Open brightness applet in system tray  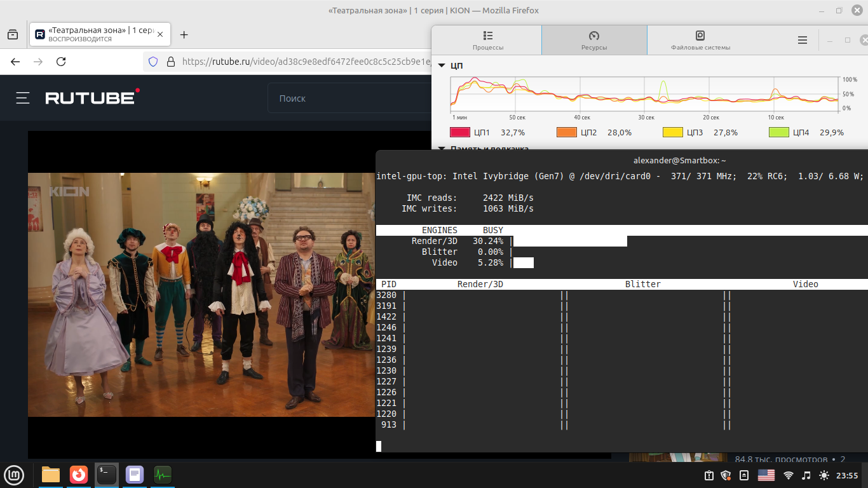pyautogui.click(x=824, y=475)
